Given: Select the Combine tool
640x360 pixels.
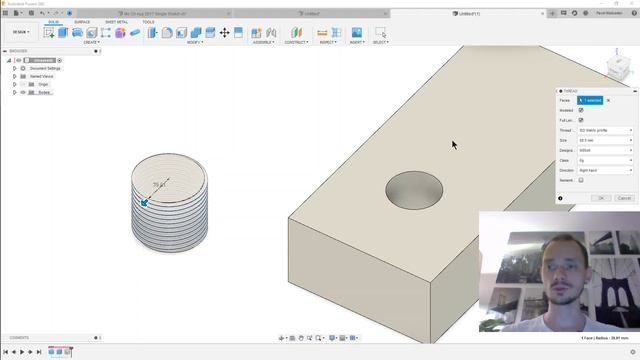Looking at the screenshot, I should click(196, 33).
